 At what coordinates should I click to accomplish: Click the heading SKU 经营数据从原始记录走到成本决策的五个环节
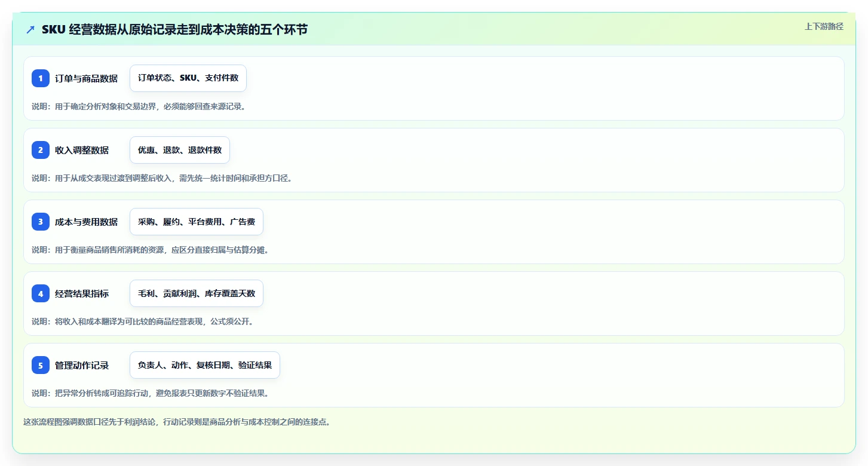click(175, 29)
